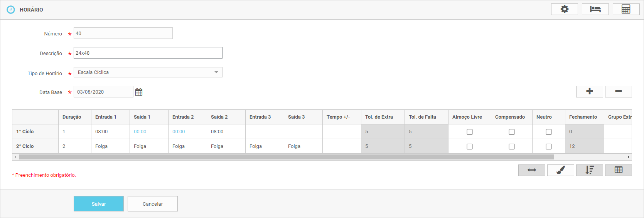Image resolution: width=644 pixels, height=218 pixels.
Task: Click the Cancelar button
Action: 153,204
